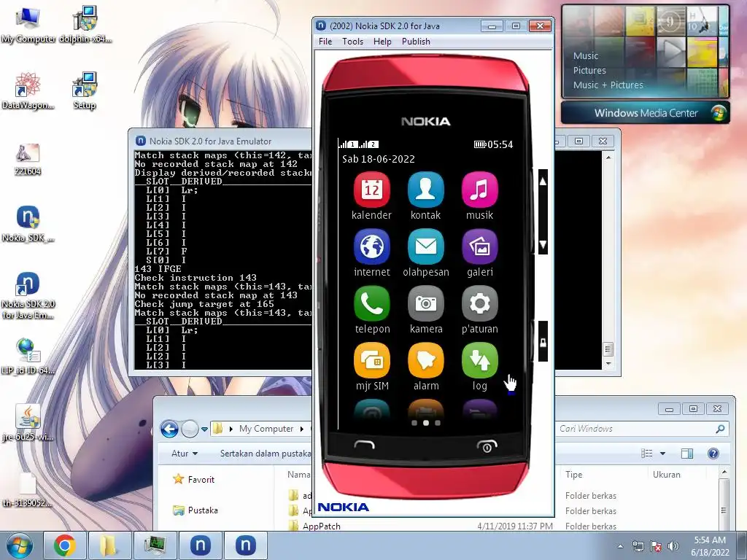Select Nokia SDK 2.0 for Java Emulator shortcut

(x=28, y=295)
